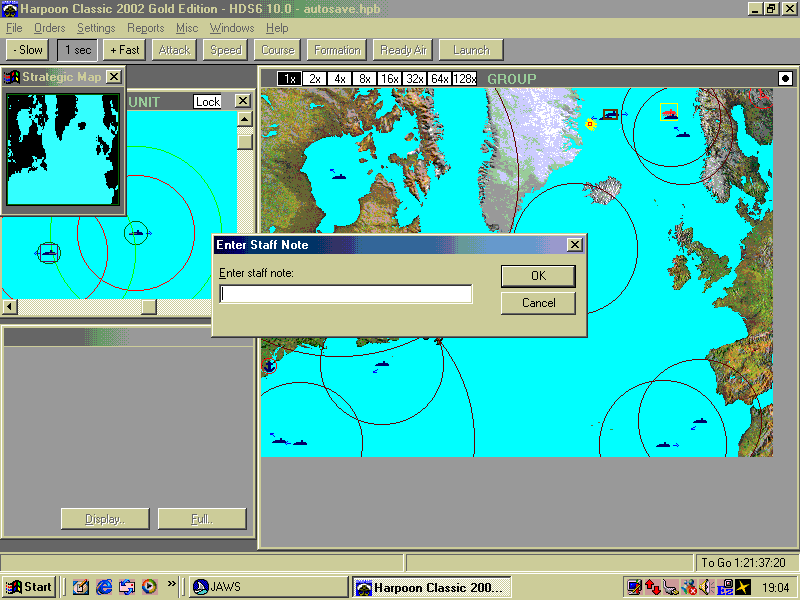Click the - Slow time compression button
Image resolution: width=800 pixels, height=600 pixels.
(28, 50)
